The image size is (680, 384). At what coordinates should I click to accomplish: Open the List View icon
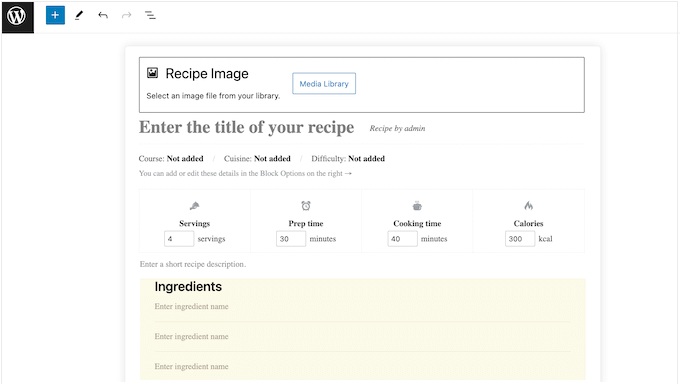coord(150,16)
